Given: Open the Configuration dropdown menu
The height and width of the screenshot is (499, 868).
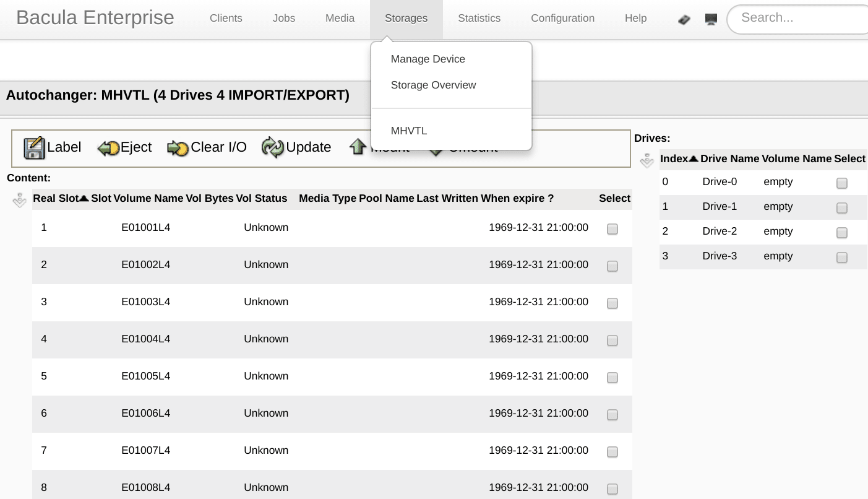Looking at the screenshot, I should point(562,19).
